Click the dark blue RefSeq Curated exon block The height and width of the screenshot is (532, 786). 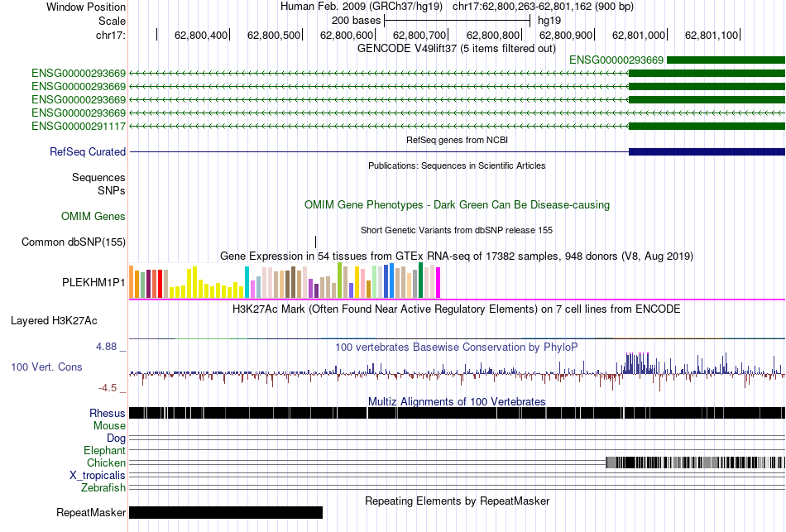707,152
